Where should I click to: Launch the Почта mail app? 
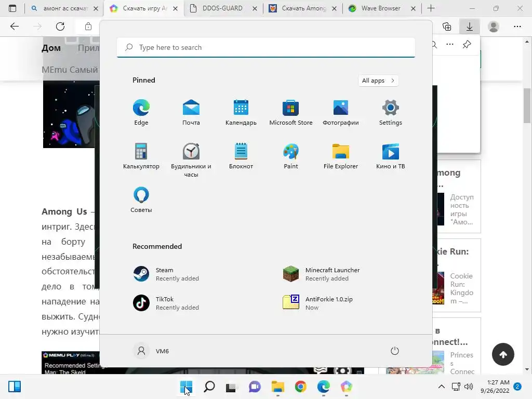pyautogui.click(x=191, y=113)
